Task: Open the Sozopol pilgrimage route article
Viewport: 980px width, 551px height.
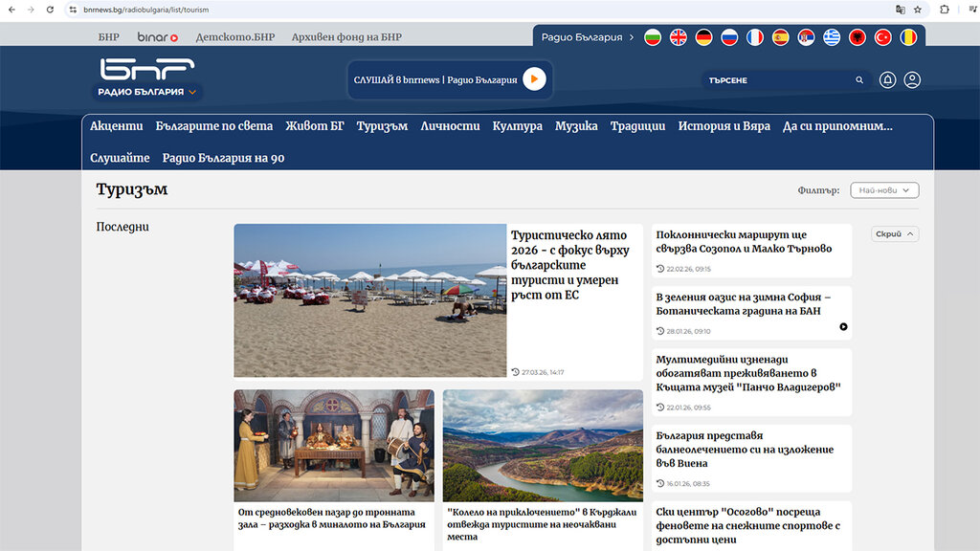Action: coord(744,241)
